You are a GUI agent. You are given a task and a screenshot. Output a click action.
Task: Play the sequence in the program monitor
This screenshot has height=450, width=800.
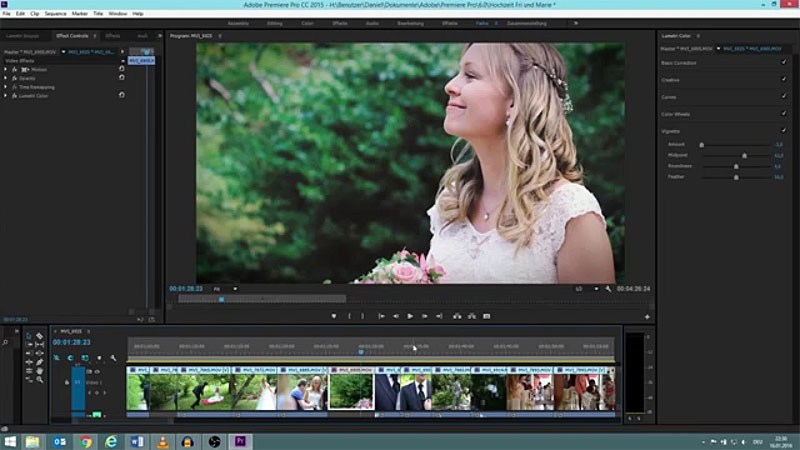pyautogui.click(x=410, y=316)
